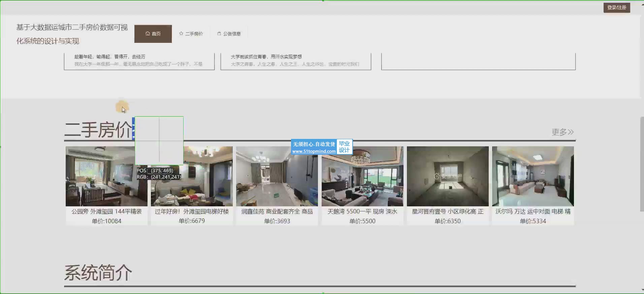644x294 pixels.
Task: Click the scrollbar down arrow
Action: [642, 291]
